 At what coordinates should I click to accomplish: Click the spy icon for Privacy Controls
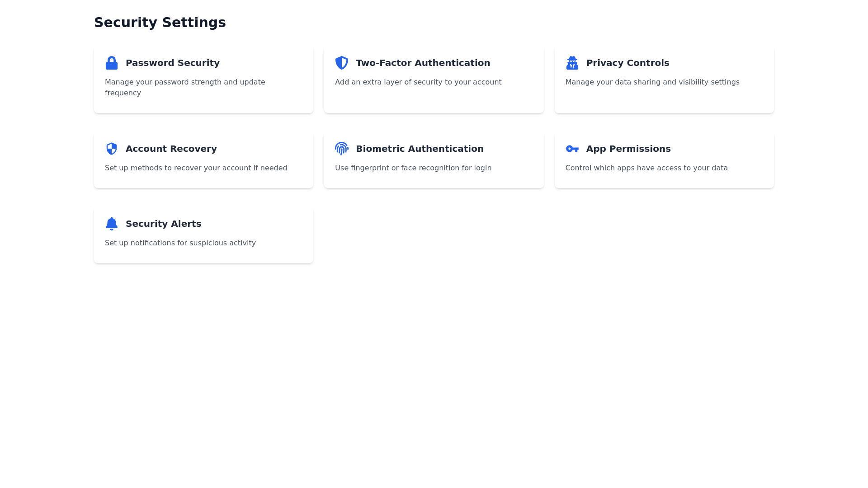[x=572, y=63]
